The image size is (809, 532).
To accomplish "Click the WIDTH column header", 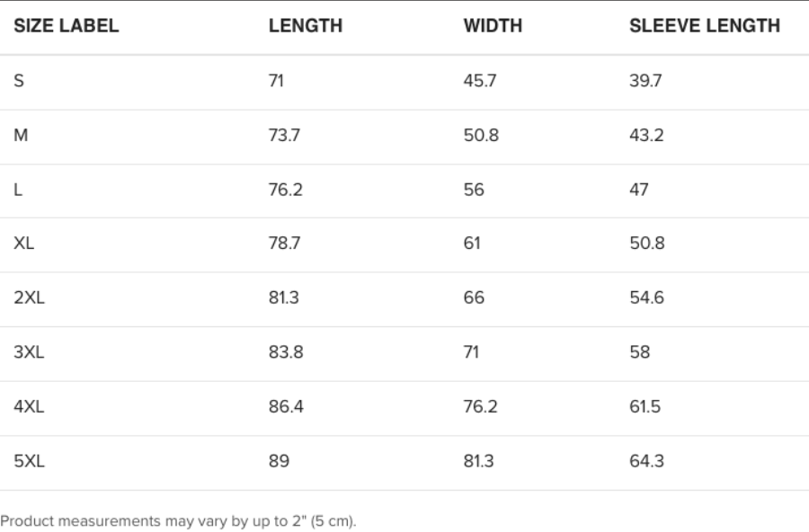I will (493, 26).
